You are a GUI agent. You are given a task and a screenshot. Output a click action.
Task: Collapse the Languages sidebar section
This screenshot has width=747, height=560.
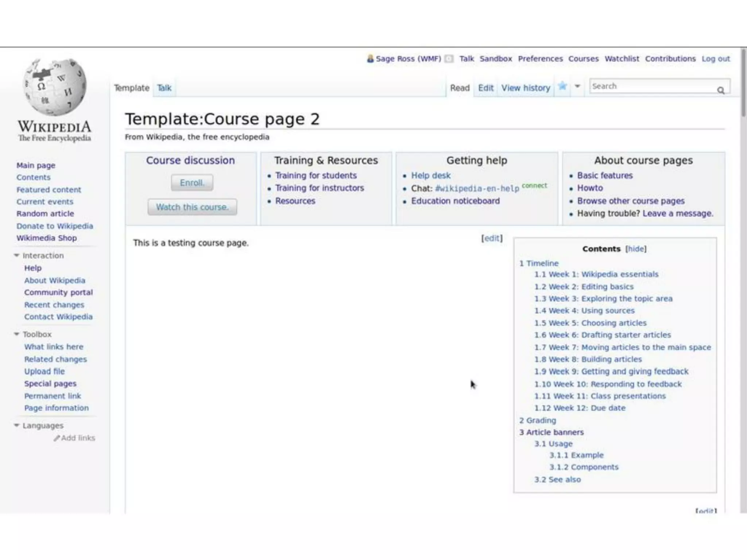point(16,425)
